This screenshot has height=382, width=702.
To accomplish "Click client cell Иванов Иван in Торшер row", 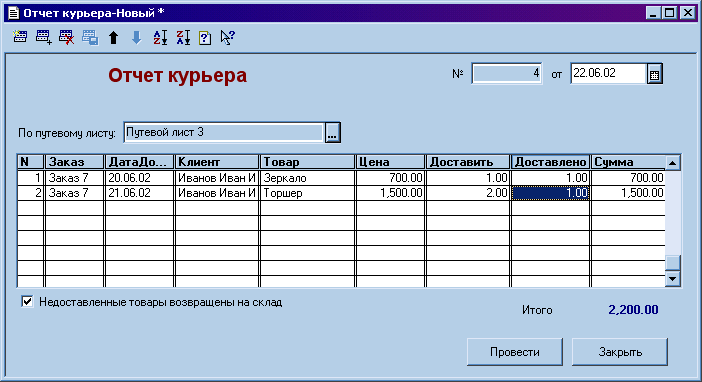I will coord(217,193).
